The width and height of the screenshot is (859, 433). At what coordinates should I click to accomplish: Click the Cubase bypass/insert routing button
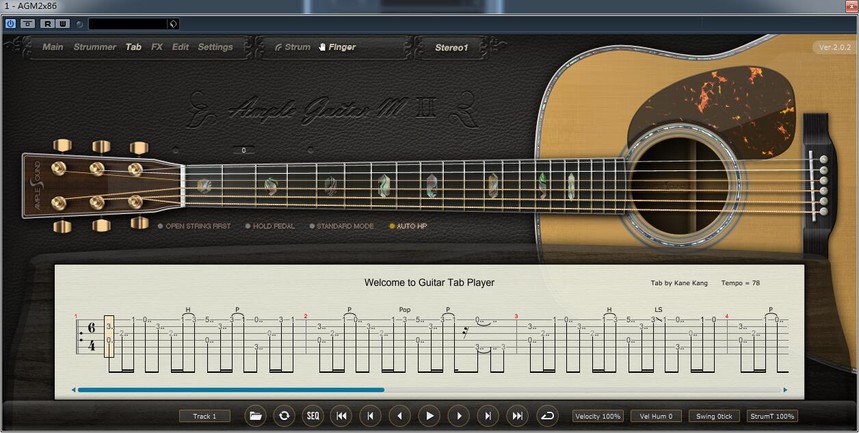point(27,24)
